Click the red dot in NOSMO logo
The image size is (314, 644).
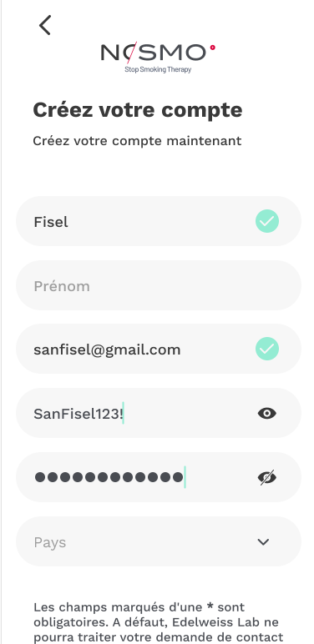(x=212, y=48)
